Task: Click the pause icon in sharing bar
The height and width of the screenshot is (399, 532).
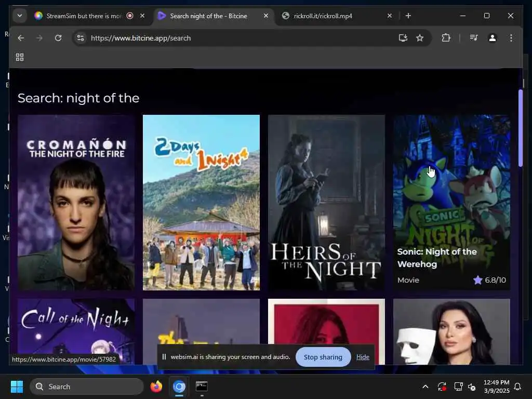Action: point(164,357)
